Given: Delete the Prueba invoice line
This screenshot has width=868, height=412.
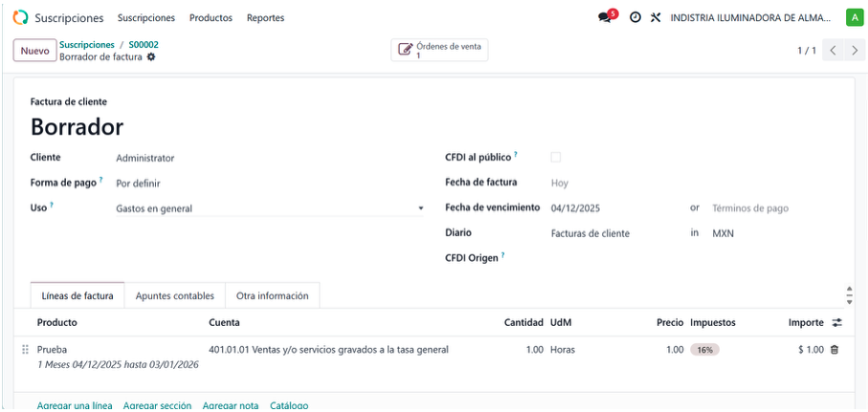Looking at the screenshot, I should (x=835, y=350).
